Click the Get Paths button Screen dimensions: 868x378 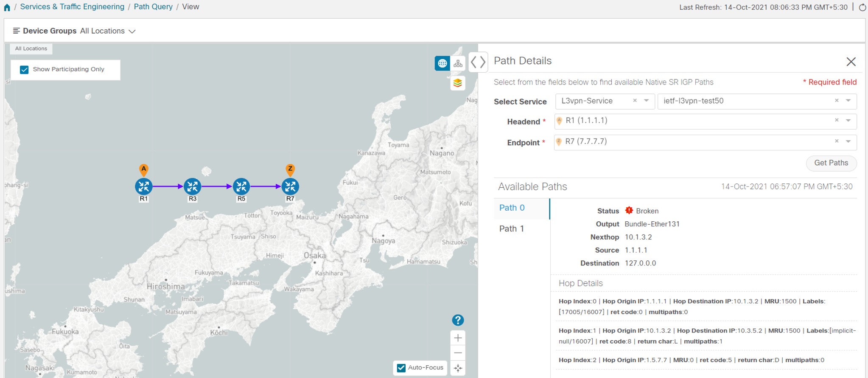click(831, 163)
